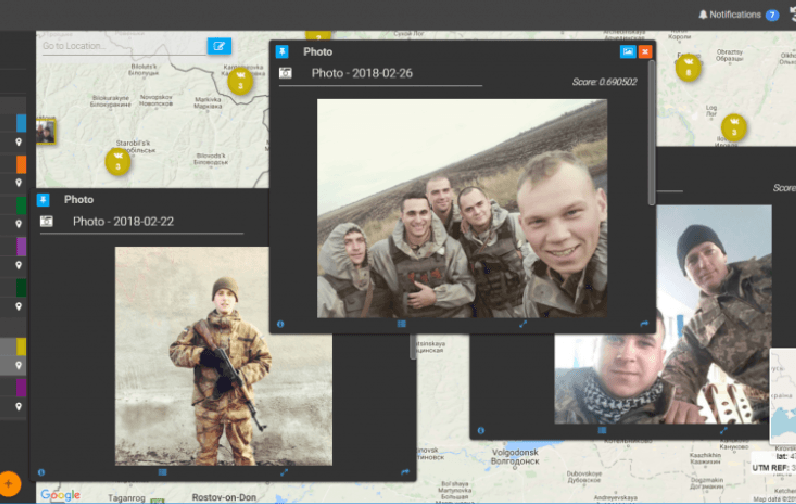Open the photo thumbnail marker on map's left edge
The image size is (796, 504).
(x=45, y=131)
